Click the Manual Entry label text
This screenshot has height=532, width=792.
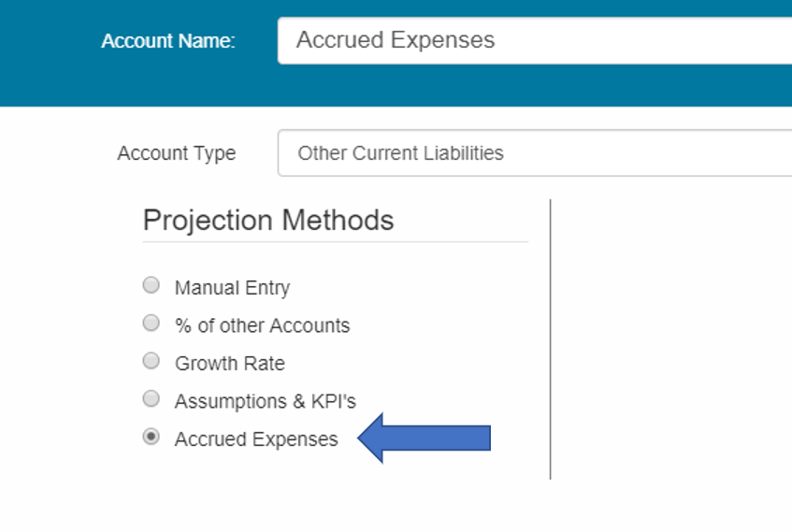(232, 288)
